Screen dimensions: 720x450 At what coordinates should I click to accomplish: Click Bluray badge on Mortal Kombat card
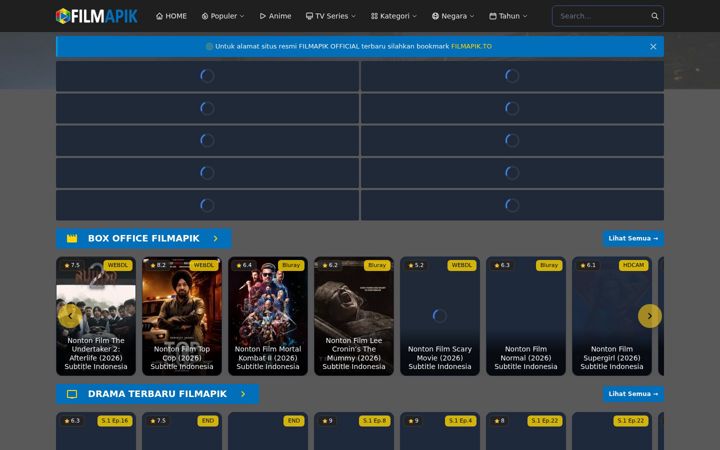pos(291,265)
